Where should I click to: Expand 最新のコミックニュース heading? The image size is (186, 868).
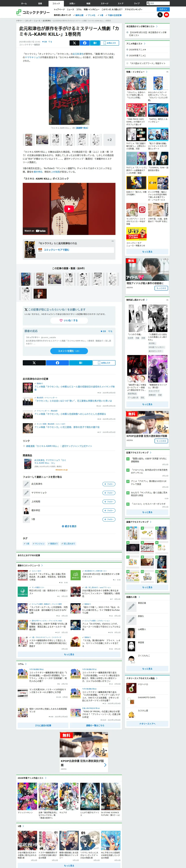coord(30,565)
